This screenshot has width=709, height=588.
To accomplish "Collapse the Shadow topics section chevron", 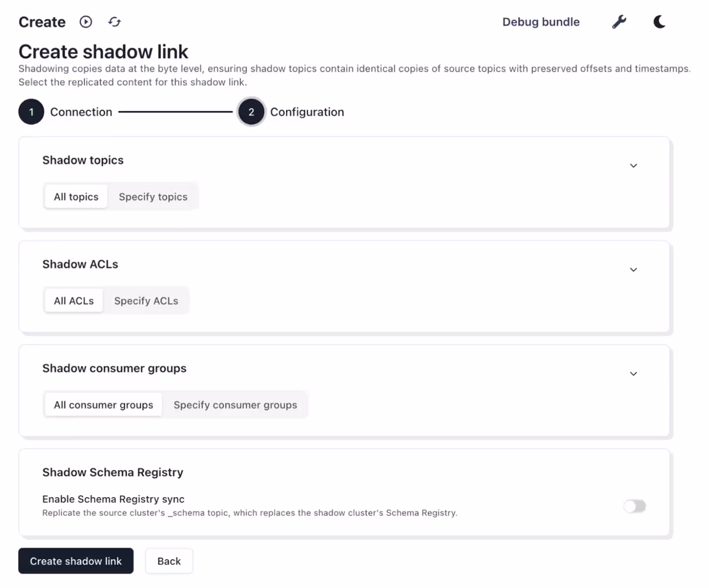I will click(633, 166).
